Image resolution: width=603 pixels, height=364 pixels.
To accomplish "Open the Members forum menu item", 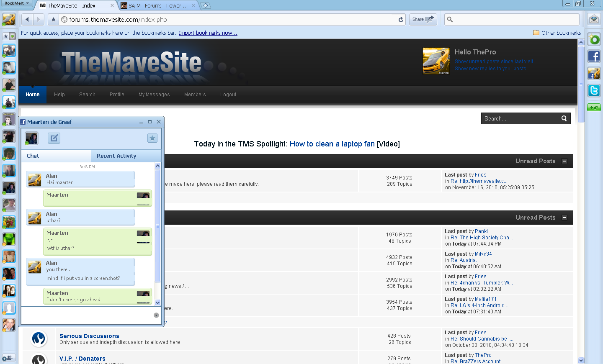I will [195, 95].
